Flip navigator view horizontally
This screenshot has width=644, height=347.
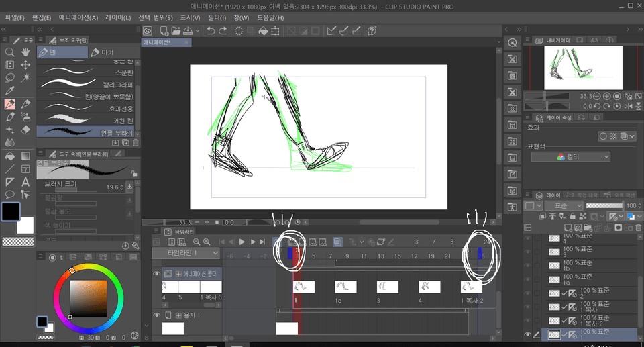tap(629, 106)
